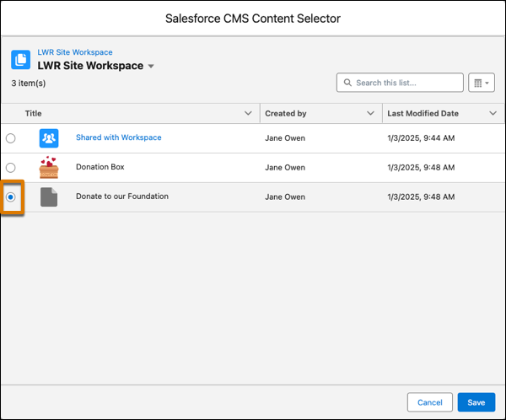Open the Shared with Workspace link

pyautogui.click(x=118, y=137)
